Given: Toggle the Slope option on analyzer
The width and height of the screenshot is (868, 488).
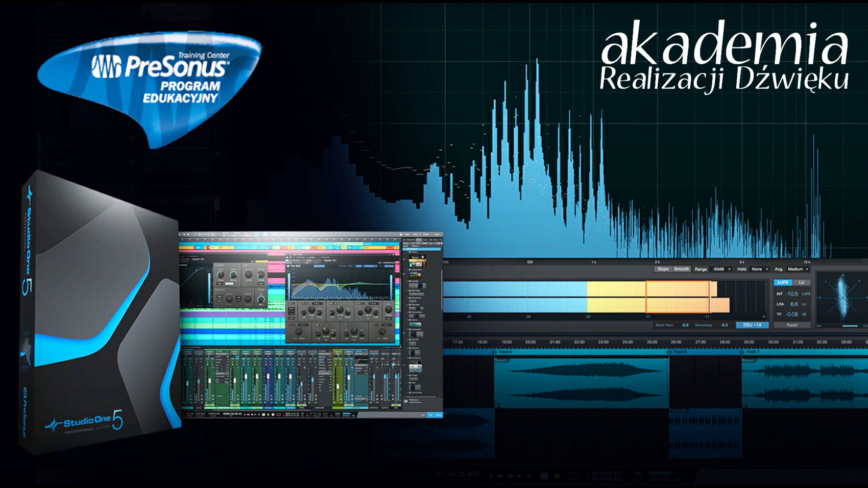Looking at the screenshot, I should pos(663,269).
